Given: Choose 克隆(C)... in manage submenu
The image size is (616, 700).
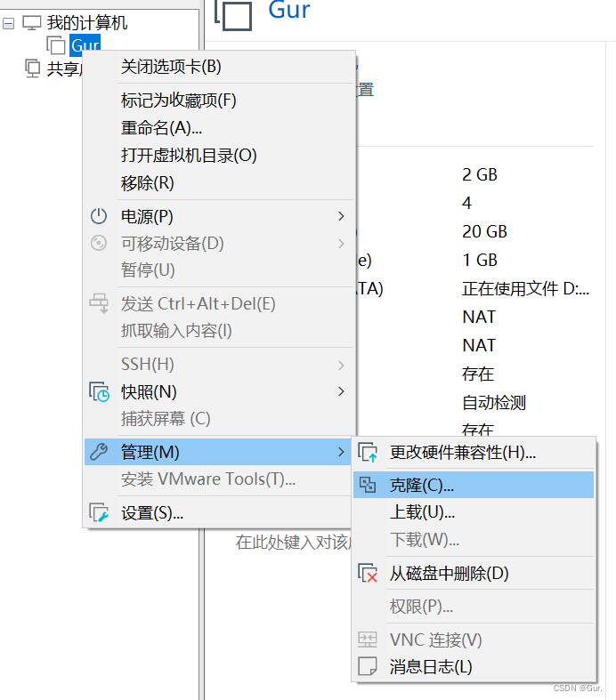Looking at the screenshot, I should click(474, 485).
